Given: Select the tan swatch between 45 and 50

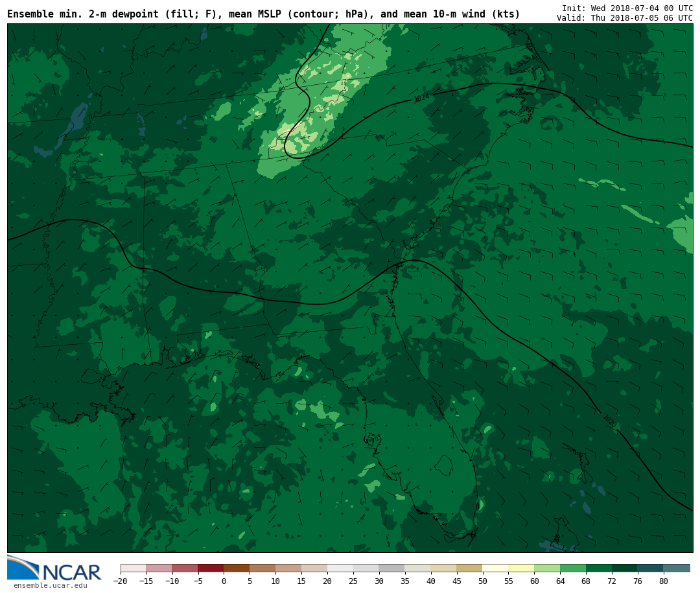Looking at the screenshot, I should (x=469, y=568).
